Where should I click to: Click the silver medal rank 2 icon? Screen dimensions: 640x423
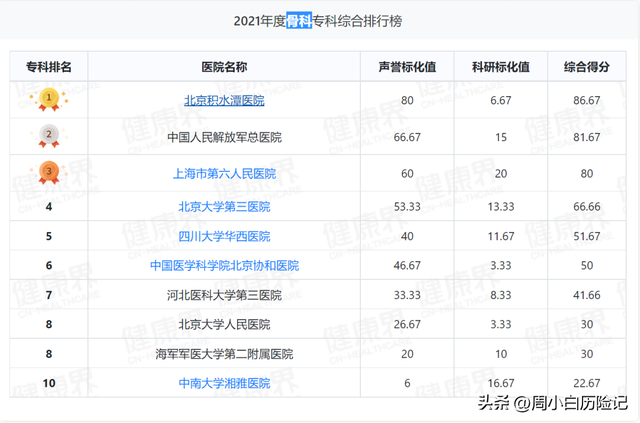tap(49, 136)
